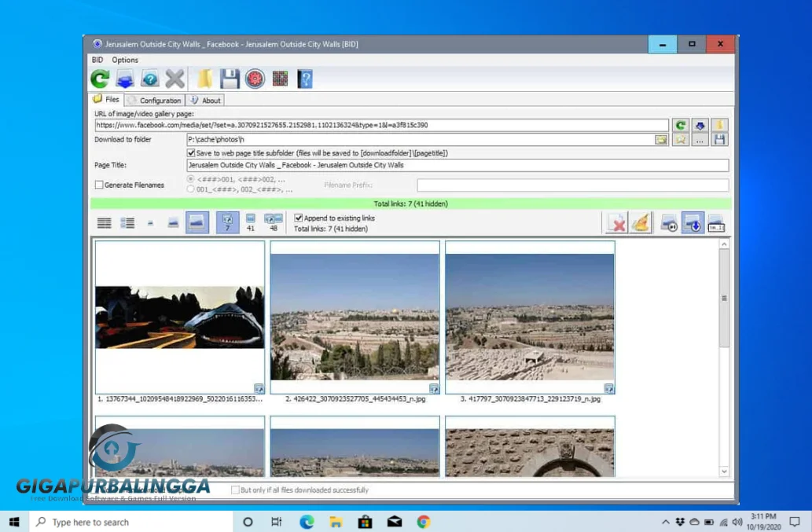Select the medium thumbnail size icon

tap(173, 223)
